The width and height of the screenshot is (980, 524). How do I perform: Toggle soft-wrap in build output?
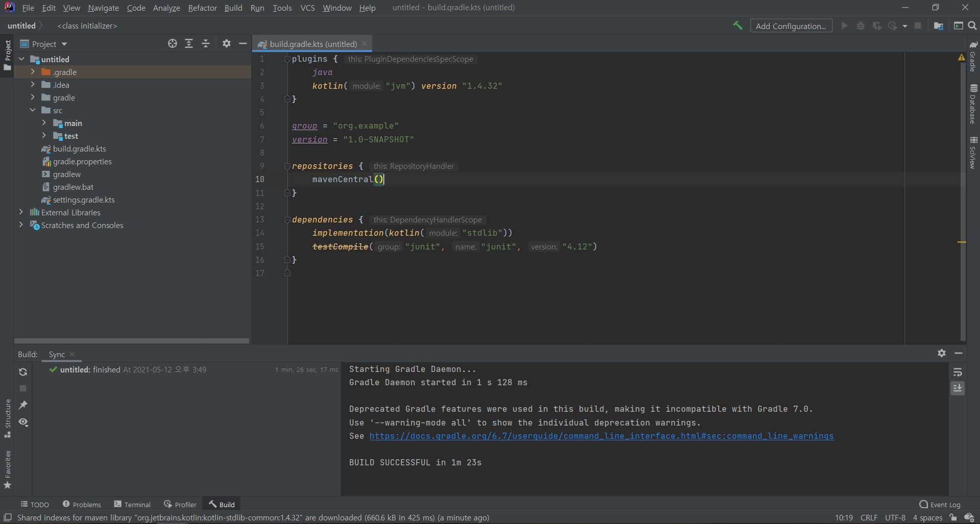pyautogui.click(x=958, y=372)
